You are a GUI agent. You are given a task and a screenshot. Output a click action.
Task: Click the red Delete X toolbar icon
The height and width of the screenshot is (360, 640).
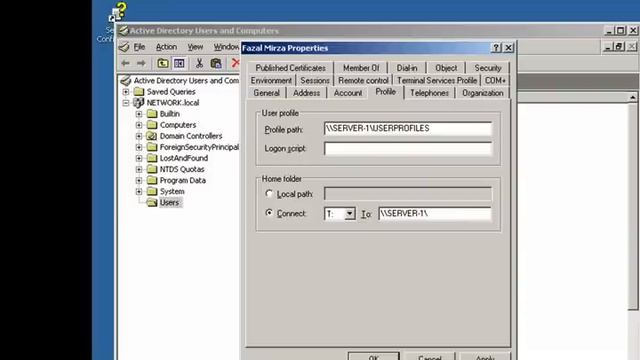click(236, 63)
